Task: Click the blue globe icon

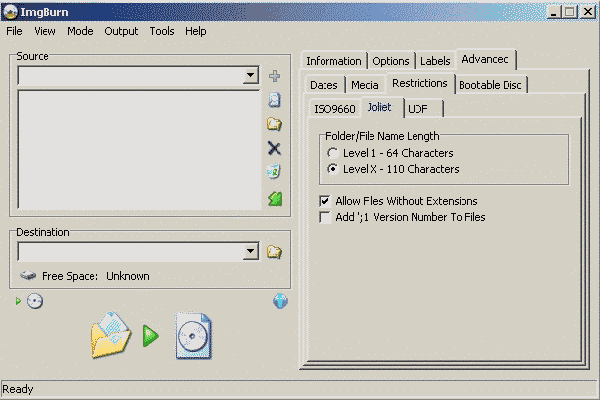Action: (280, 301)
